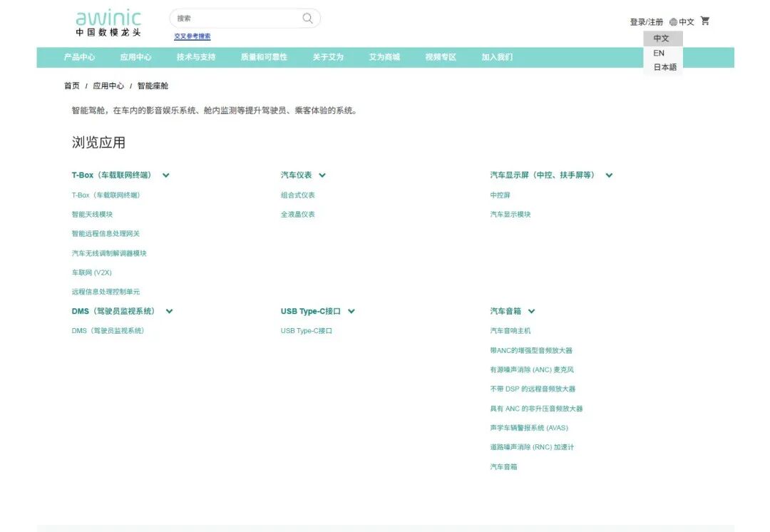Collapse the 汽车音箱 section chevron

[x=531, y=312]
